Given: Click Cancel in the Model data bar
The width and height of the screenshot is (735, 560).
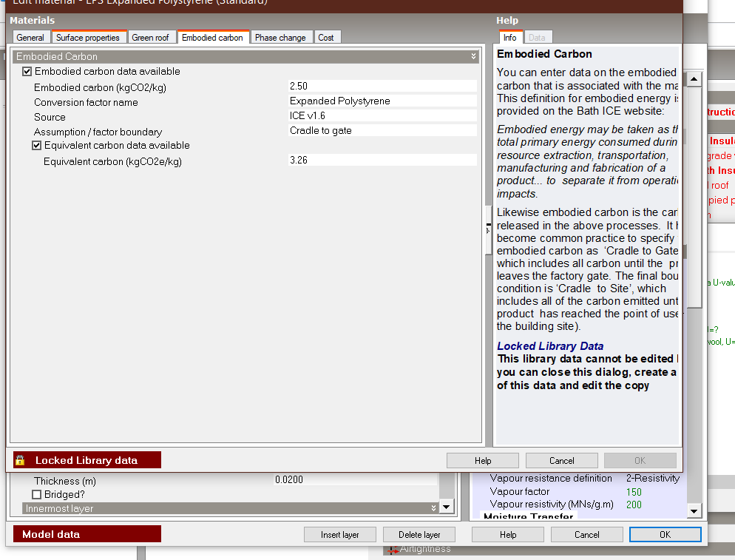Looking at the screenshot, I should [x=587, y=535].
